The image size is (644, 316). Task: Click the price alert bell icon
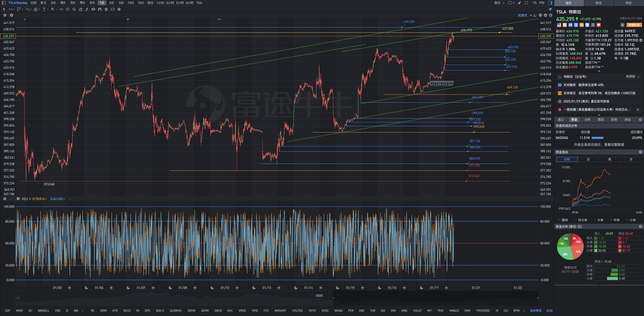click(622, 25)
